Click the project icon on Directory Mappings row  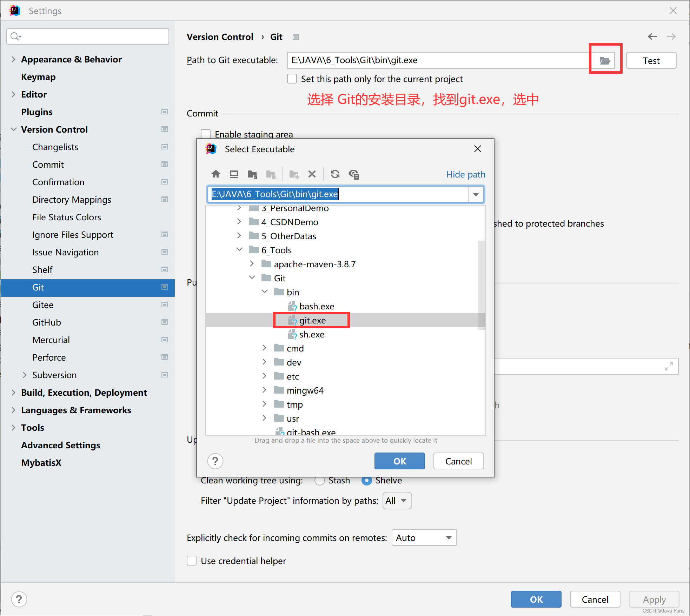[x=164, y=199]
